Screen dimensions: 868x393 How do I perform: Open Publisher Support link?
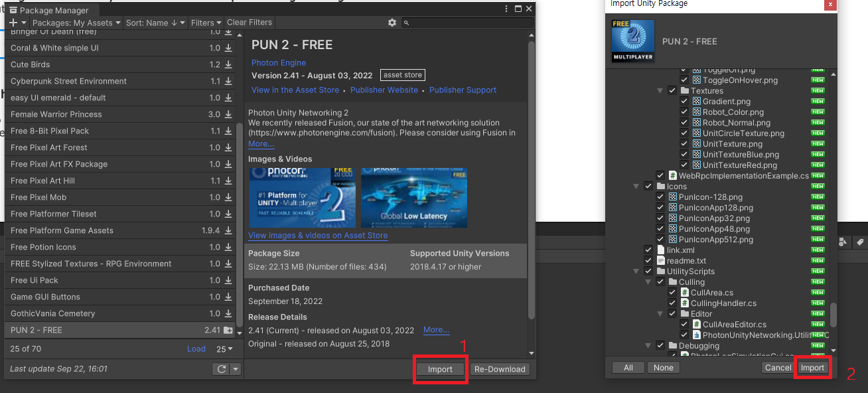point(463,90)
